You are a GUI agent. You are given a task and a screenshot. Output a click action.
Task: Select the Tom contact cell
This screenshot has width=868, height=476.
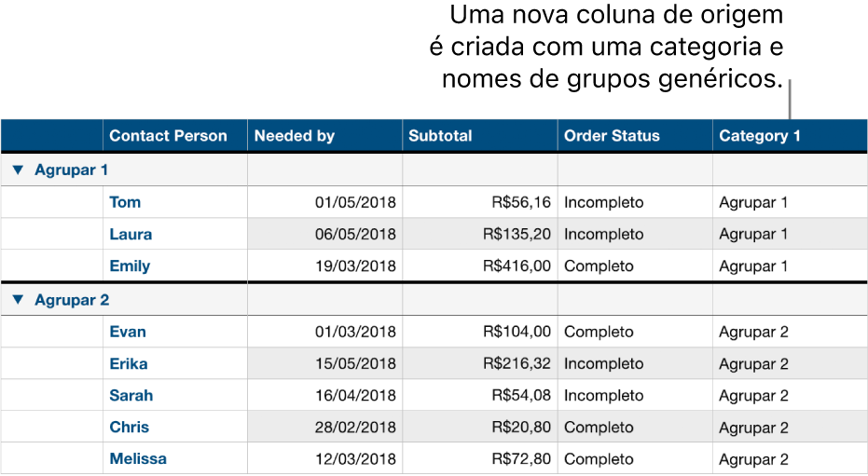click(x=125, y=202)
